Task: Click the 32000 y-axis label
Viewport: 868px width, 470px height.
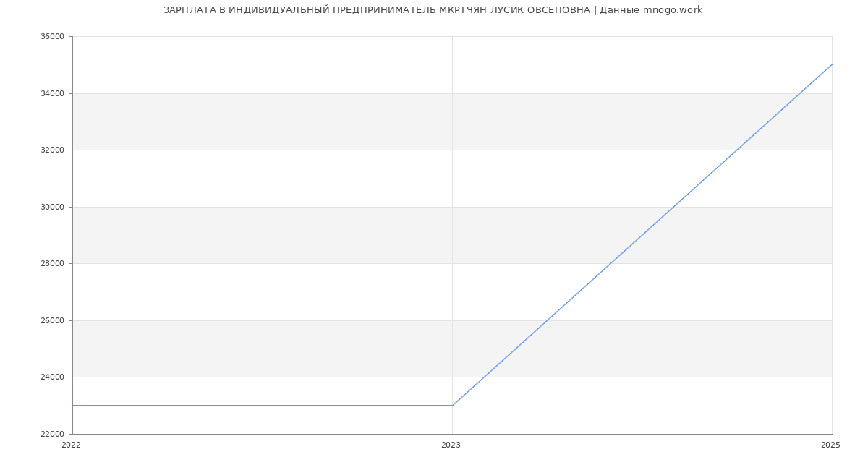Action: pos(52,150)
